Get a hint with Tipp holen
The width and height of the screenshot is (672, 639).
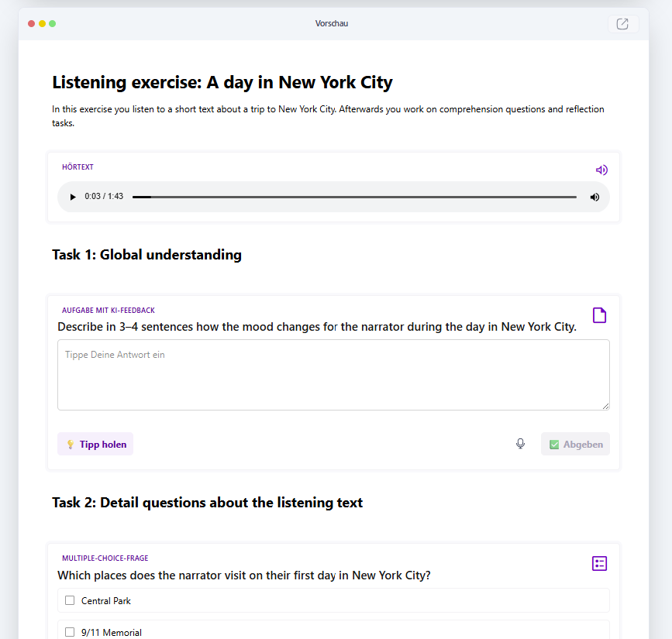point(95,444)
